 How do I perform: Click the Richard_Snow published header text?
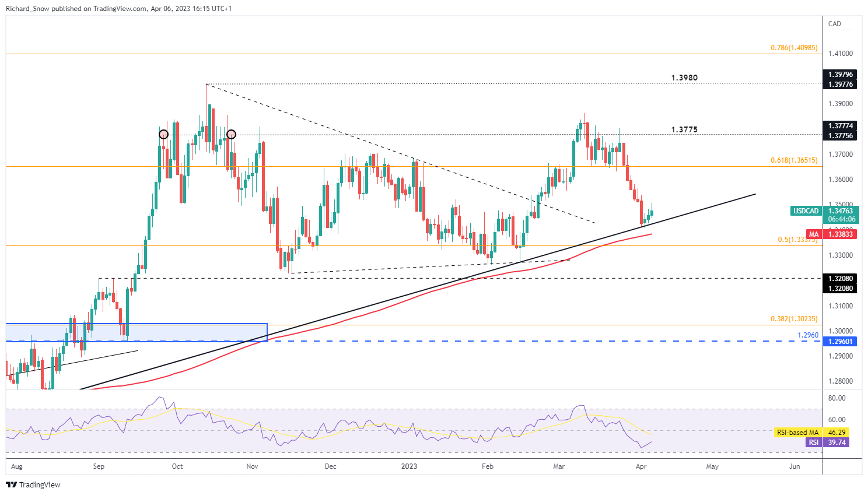click(x=118, y=9)
